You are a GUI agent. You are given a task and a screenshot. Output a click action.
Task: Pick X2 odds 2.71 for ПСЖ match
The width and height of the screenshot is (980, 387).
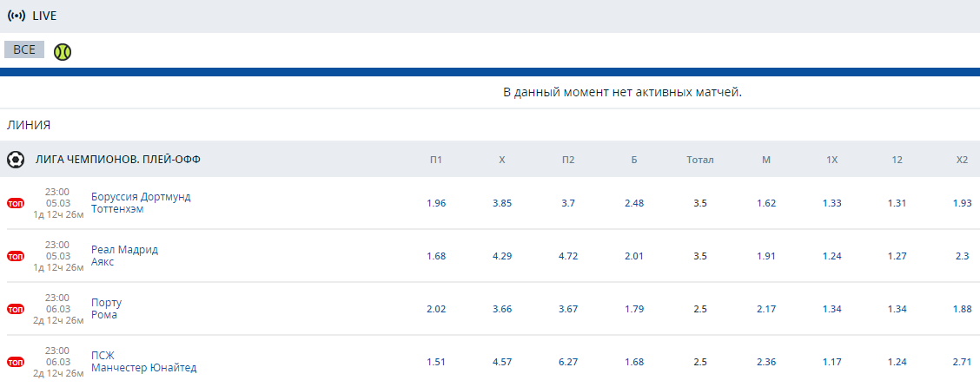962,362
